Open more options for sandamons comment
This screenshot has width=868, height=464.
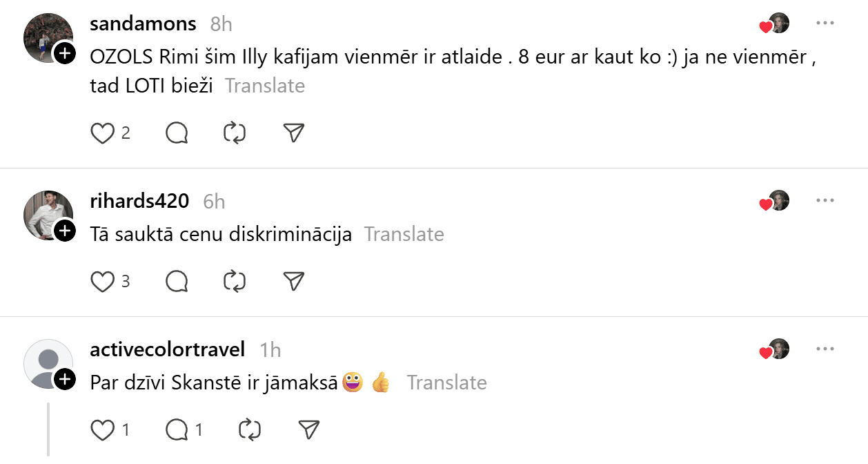[825, 23]
